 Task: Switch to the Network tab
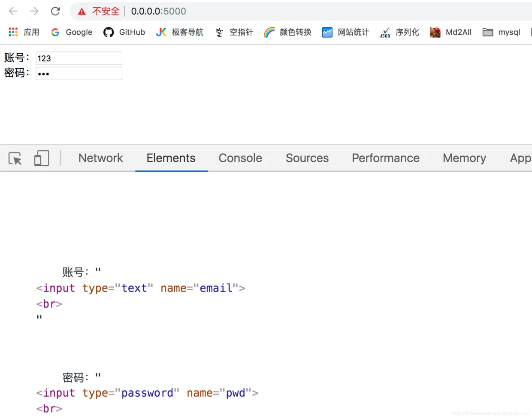click(x=101, y=158)
